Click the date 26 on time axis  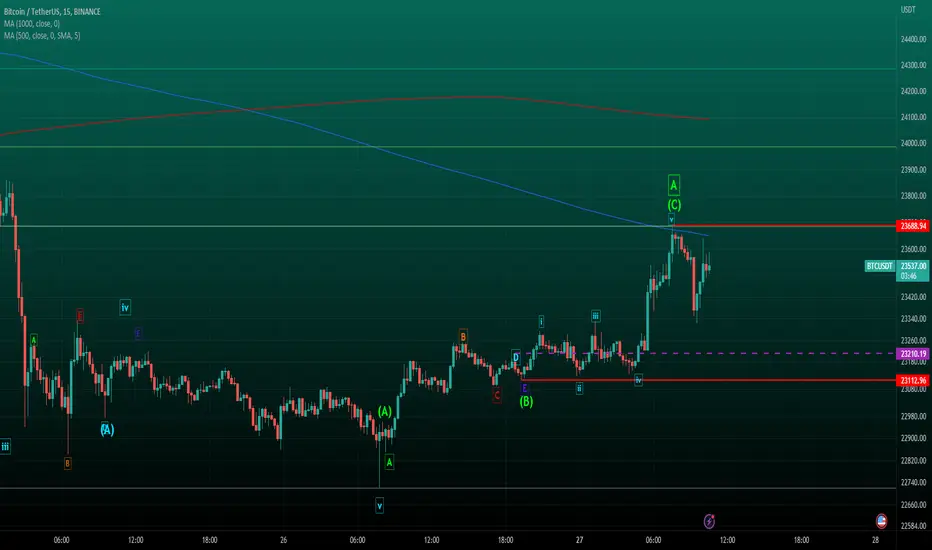click(284, 540)
